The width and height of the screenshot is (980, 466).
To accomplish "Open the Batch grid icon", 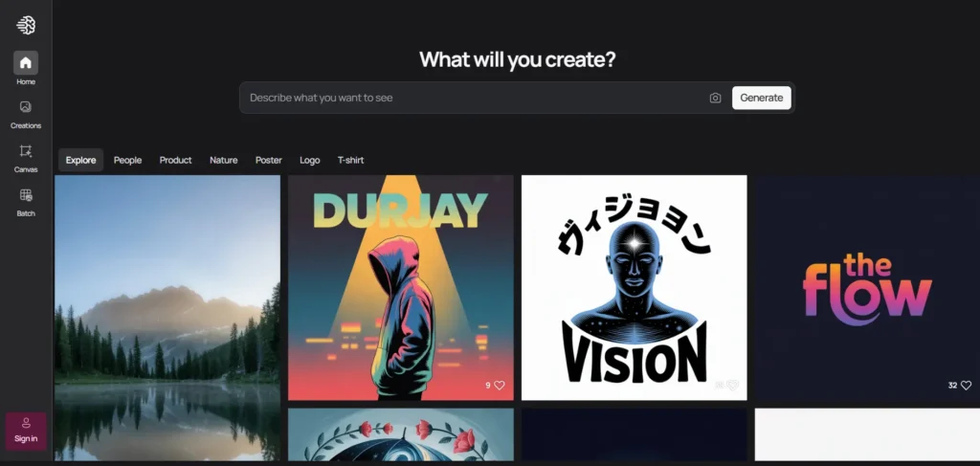I will click(x=26, y=195).
